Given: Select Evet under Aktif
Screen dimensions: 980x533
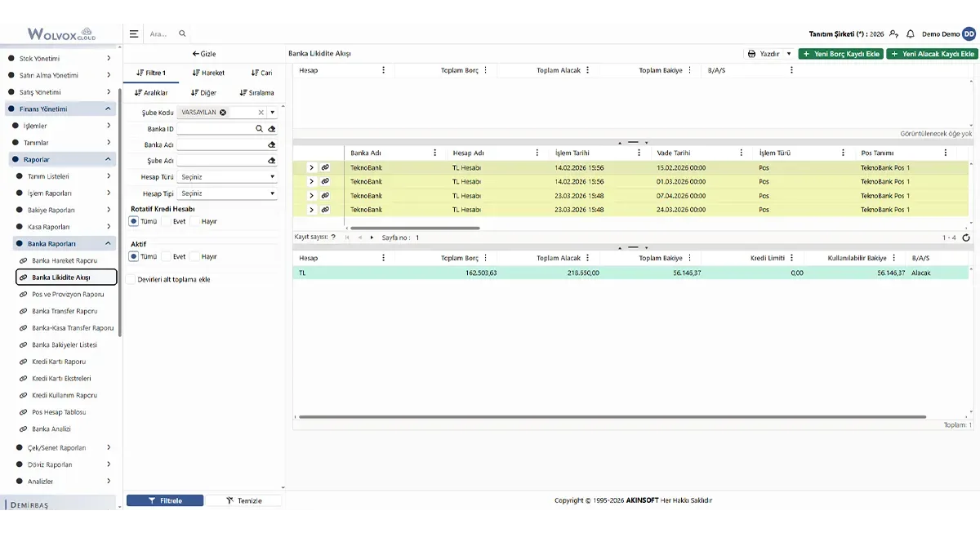Looking at the screenshot, I should [x=166, y=256].
